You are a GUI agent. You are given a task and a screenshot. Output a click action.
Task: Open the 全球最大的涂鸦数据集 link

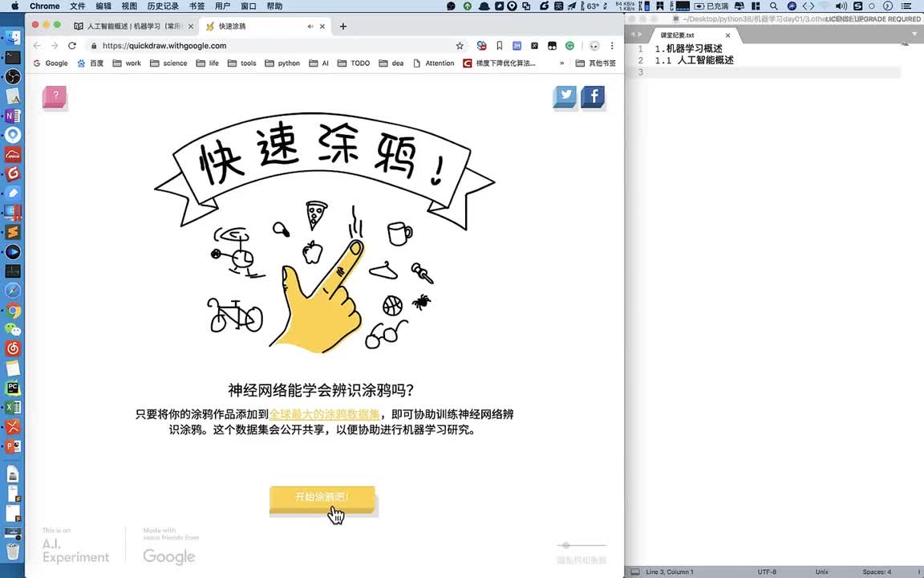coord(324,414)
